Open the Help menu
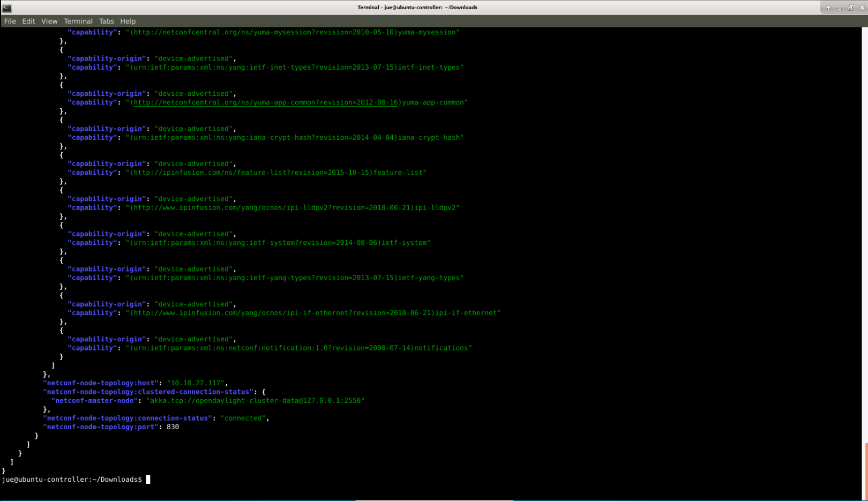The width and height of the screenshot is (868, 501). 128,21
